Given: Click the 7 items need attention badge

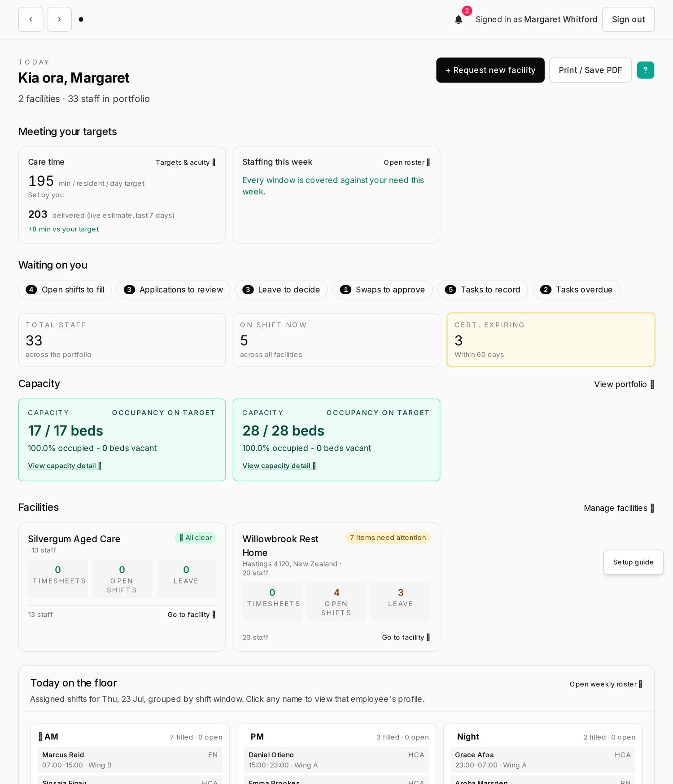Looking at the screenshot, I should (388, 538).
